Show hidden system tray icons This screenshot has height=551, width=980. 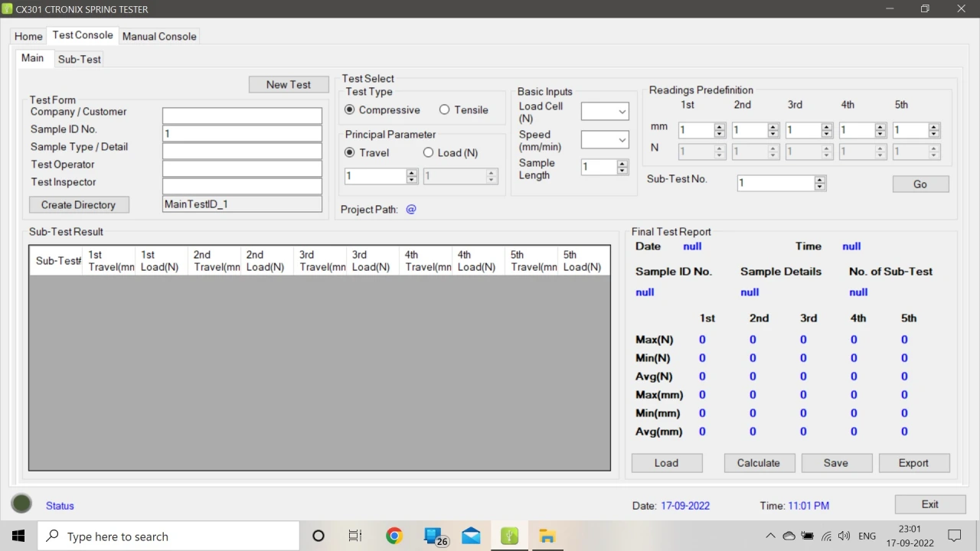770,536
